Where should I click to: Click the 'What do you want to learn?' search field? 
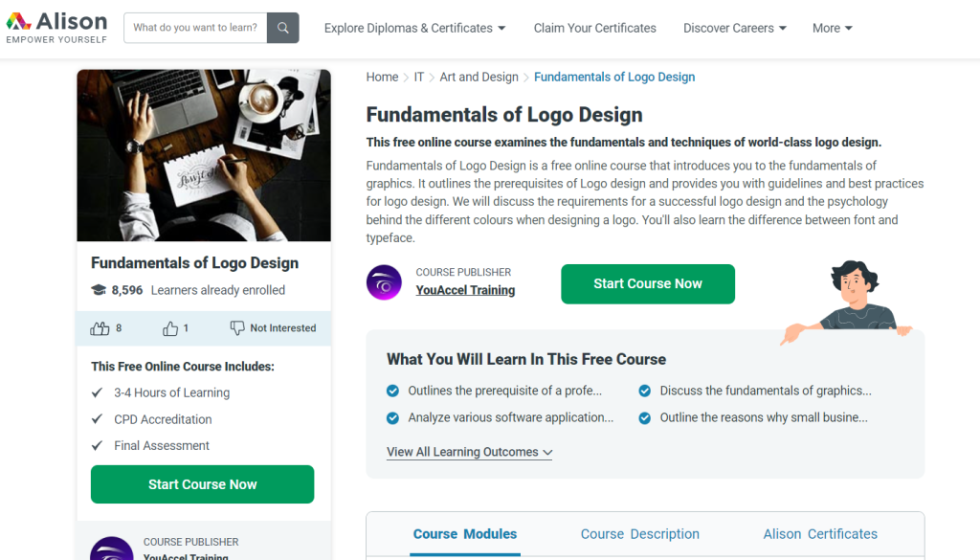[x=194, y=28]
